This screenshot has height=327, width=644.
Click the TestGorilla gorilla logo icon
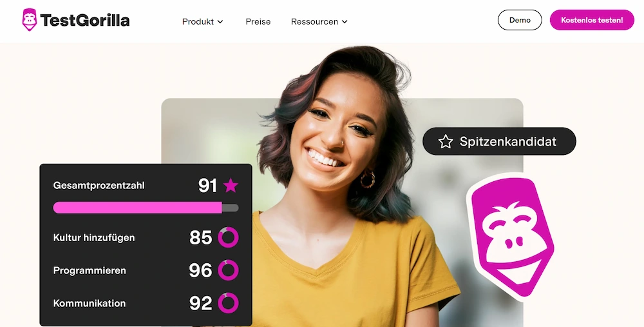click(x=30, y=20)
